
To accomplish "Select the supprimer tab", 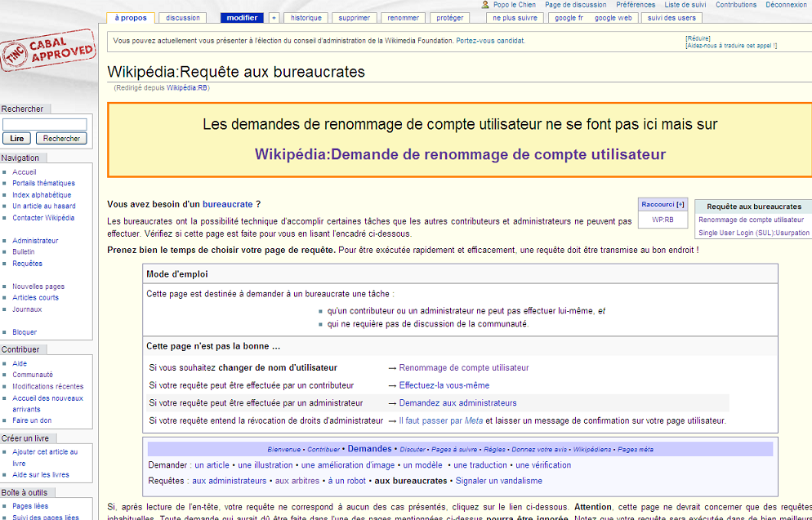I will pyautogui.click(x=355, y=18).
